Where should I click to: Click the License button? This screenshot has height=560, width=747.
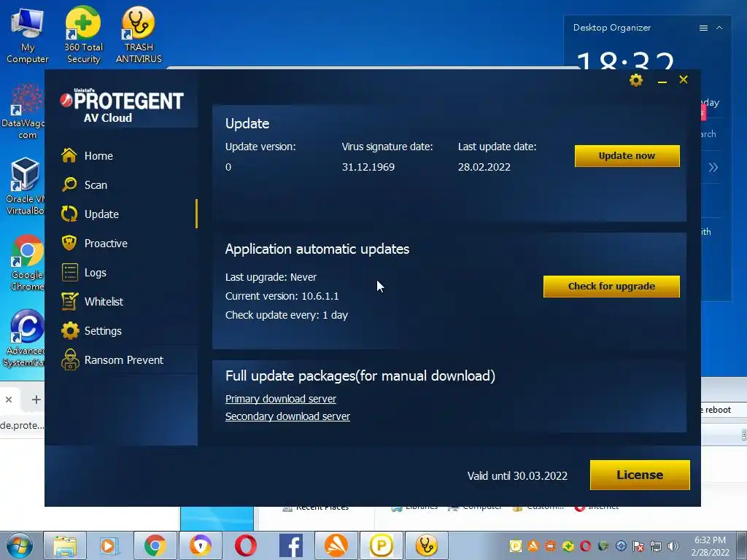pos(640,475)
